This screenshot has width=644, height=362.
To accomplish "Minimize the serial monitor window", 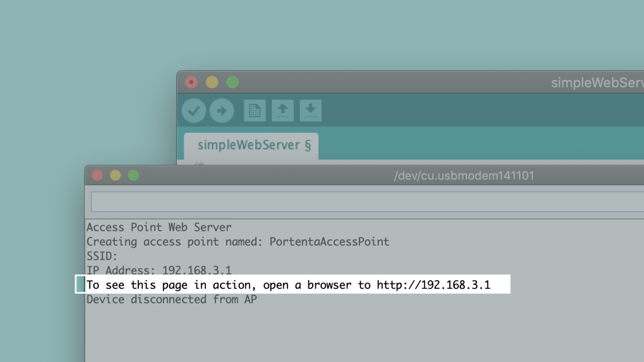I will [x=115, y=175].
